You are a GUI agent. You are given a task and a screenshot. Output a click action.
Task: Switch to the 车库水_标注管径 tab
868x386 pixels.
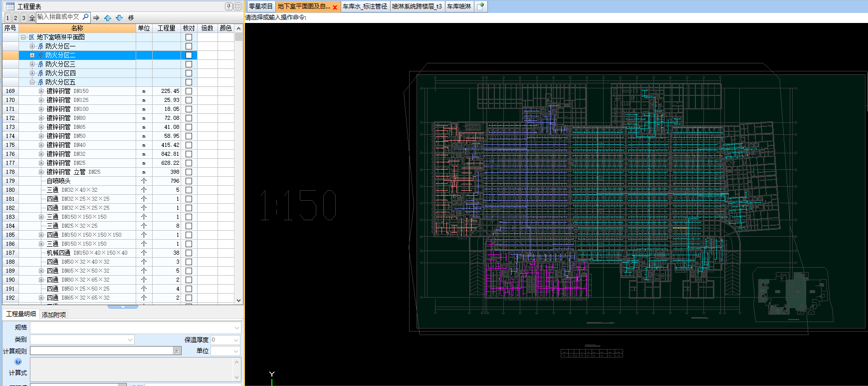pos(365,6)
